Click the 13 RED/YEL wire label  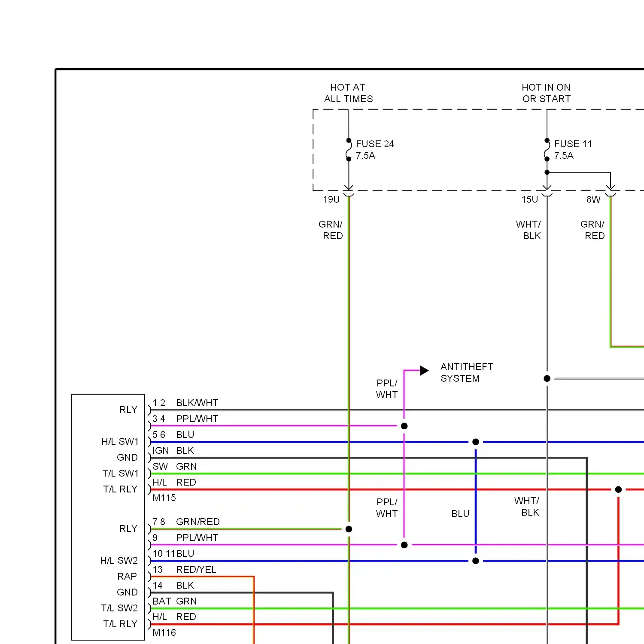(184, 570)
